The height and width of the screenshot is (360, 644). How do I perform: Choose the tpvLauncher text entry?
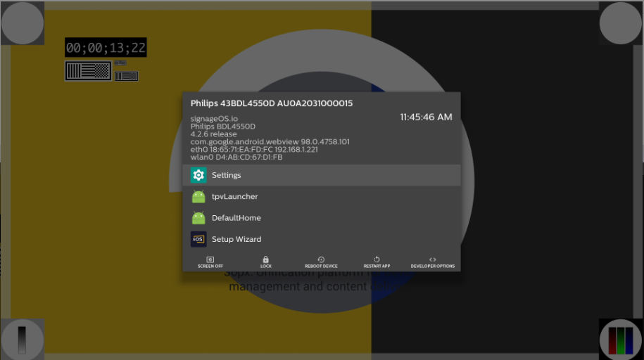tap(235, 197)
